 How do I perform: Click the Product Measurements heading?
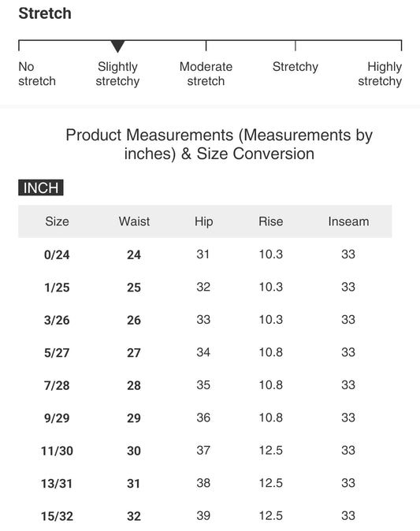pos(219,144)
